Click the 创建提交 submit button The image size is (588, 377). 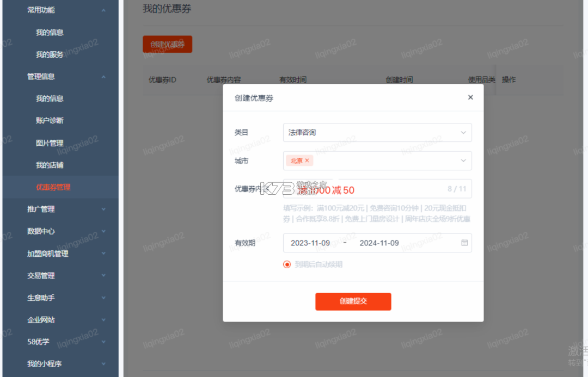tap(353, 301)
